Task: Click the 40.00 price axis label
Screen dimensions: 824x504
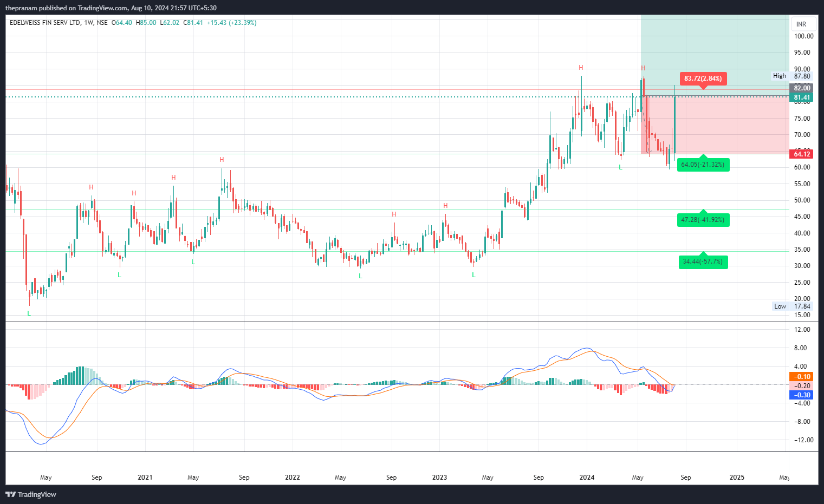Action: [802, 233]
